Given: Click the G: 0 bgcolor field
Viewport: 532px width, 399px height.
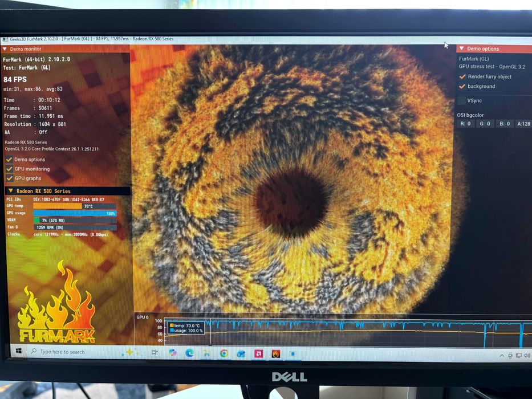Looking at the screenshot, I should [x=485, y=124].
